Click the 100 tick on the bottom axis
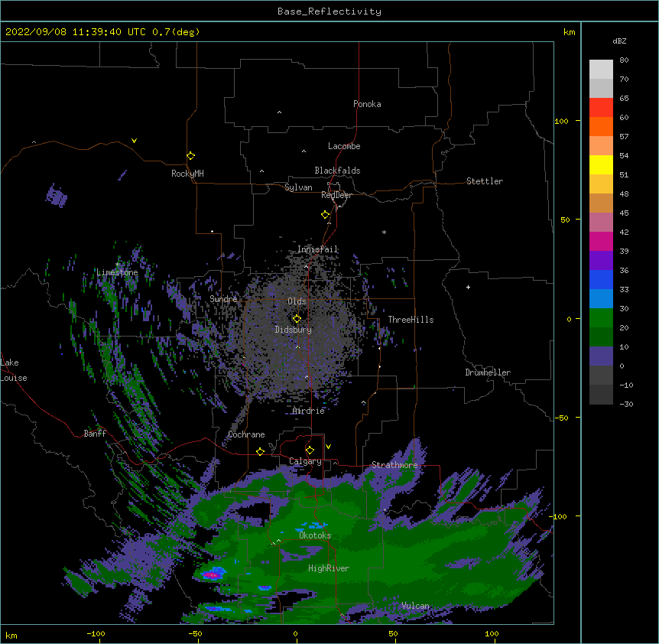Image resolution: width=659 pixels, height=644 pixels. 492,633
